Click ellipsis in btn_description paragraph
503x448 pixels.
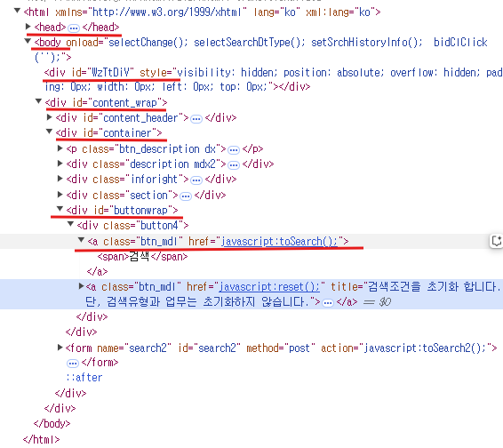pyautogui.click(x=234, y=150)
